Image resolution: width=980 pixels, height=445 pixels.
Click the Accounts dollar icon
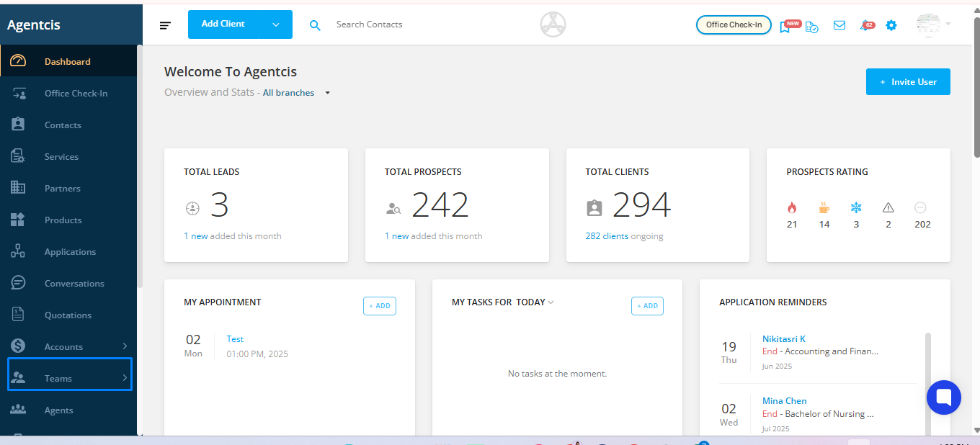tap(18, 346)
